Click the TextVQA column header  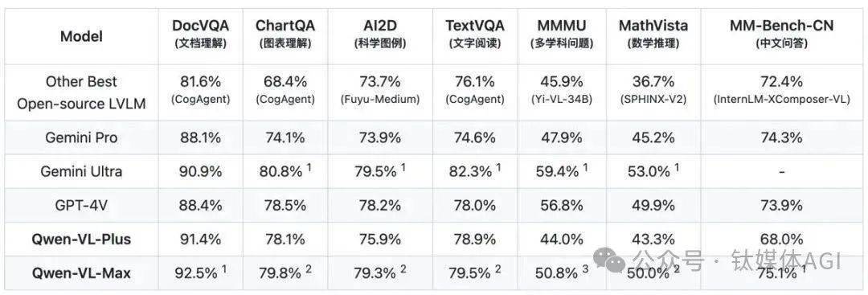(x=475, y=34)
